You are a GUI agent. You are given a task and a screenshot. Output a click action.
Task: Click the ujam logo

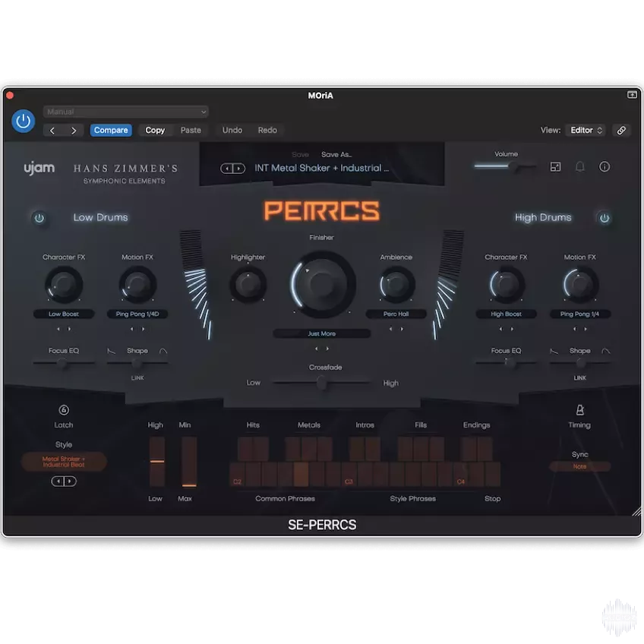click(x=39, y=168)
